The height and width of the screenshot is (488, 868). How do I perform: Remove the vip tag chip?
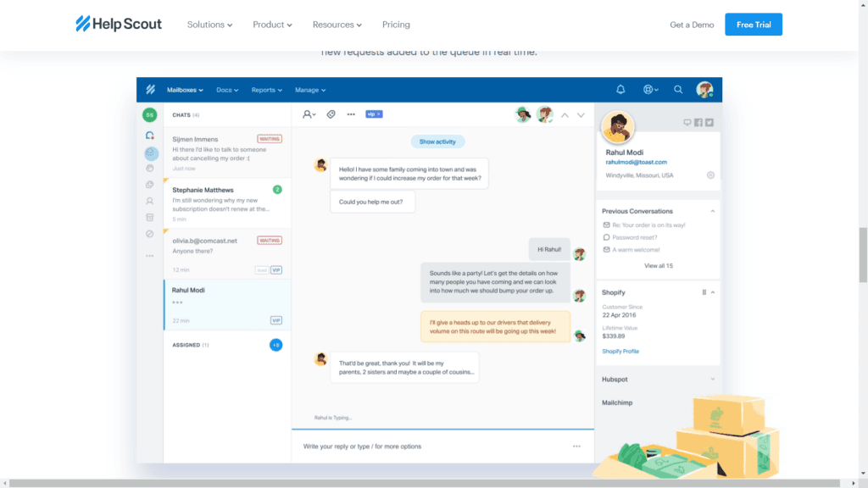tap(379, 114)
